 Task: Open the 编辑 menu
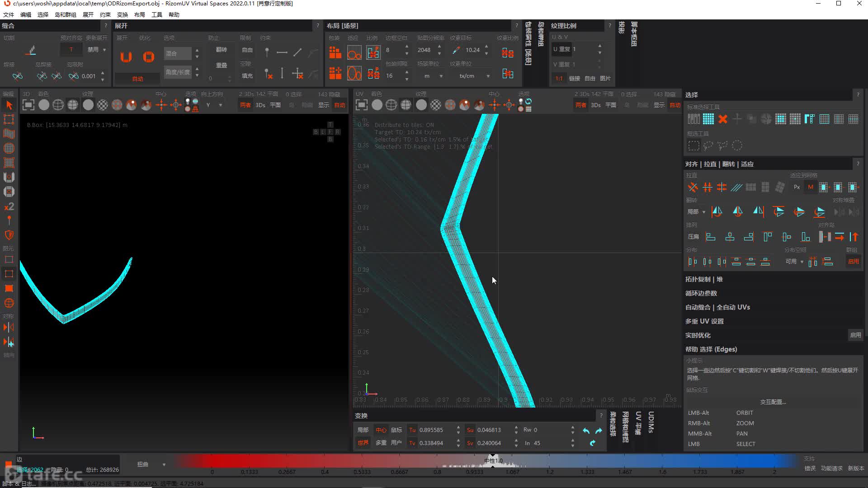(26, 14)
